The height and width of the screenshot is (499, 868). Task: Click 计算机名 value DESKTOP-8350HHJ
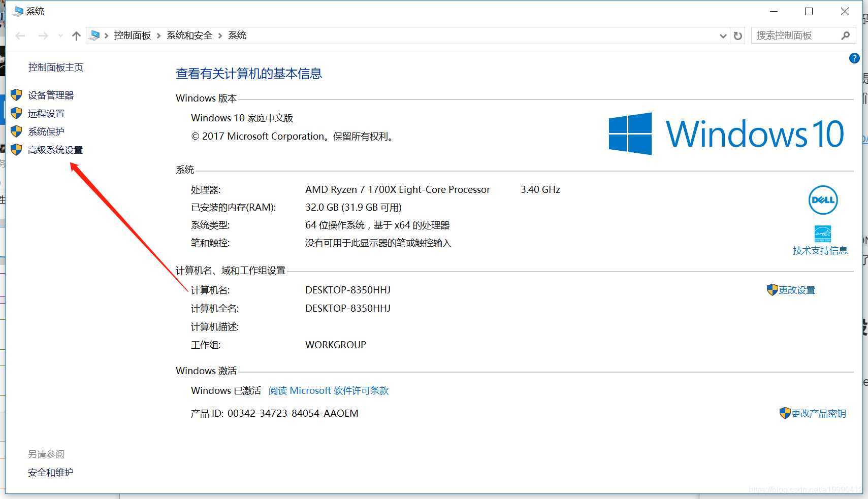(348, 290)
